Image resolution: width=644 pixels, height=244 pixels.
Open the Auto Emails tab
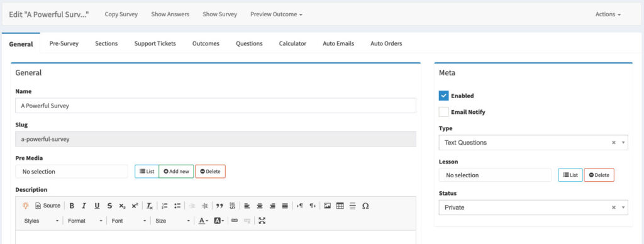(338, 43)
